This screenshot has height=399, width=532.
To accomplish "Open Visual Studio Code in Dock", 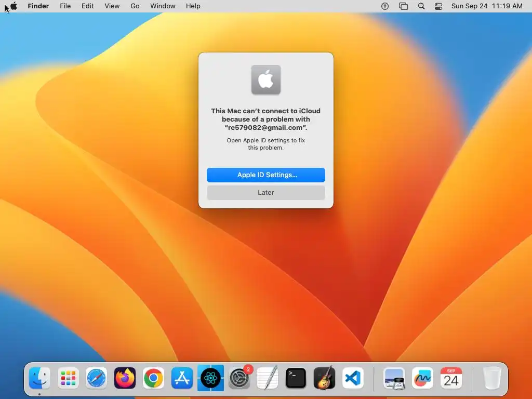I will (x=353, y=378).
